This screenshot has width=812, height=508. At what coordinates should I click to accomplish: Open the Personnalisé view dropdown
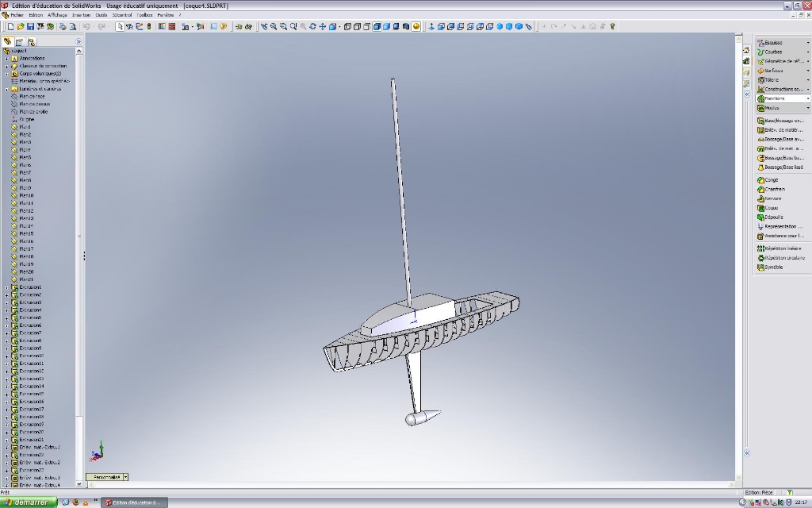pos(125,477)
